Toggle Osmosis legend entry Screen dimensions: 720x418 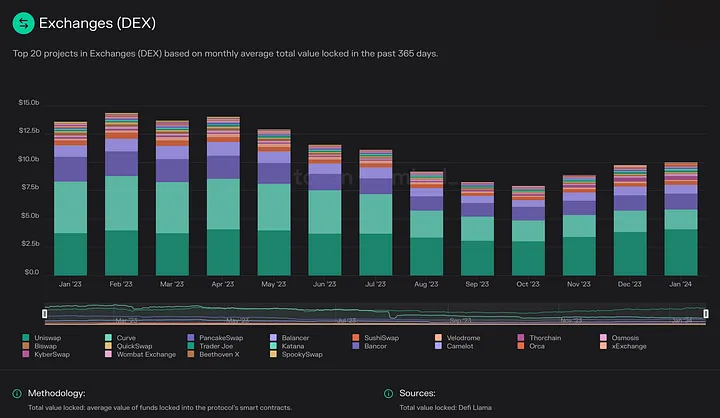pyautogui.click(x=619, y=338)
